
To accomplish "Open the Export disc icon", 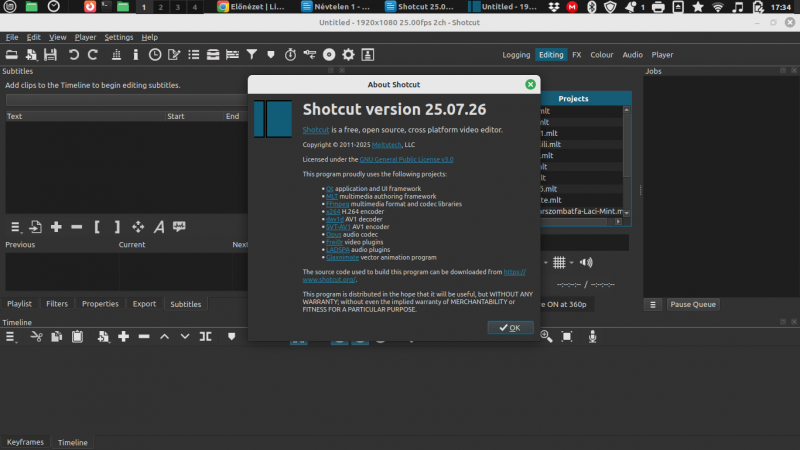I will tap(329, 55).
